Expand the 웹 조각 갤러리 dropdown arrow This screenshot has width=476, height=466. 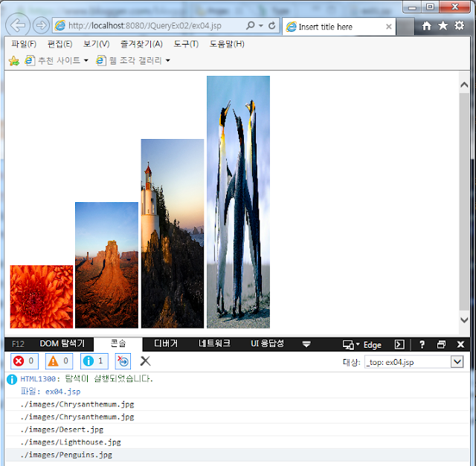(168, 61)
